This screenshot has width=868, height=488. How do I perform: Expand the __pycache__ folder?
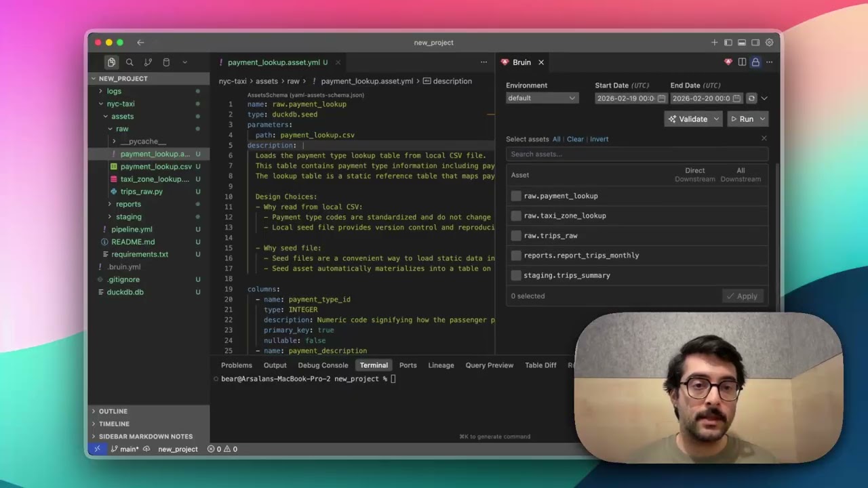(x=143, y=142)
